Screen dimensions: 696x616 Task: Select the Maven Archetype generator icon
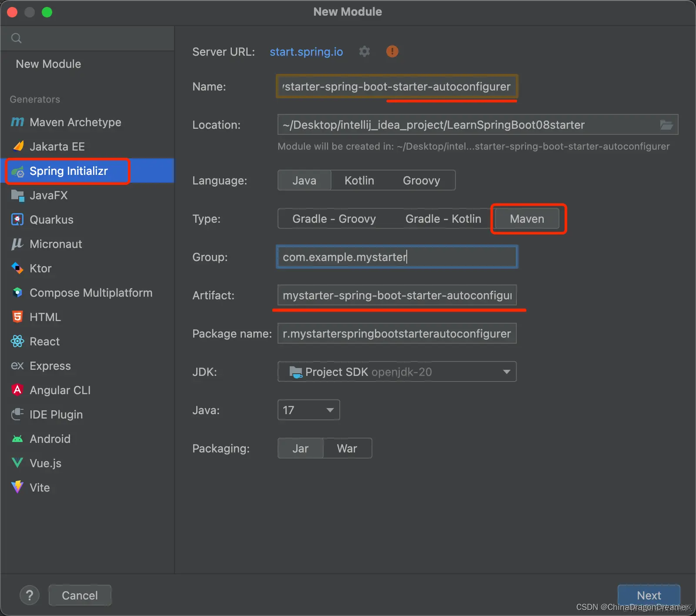coord(17,122)
